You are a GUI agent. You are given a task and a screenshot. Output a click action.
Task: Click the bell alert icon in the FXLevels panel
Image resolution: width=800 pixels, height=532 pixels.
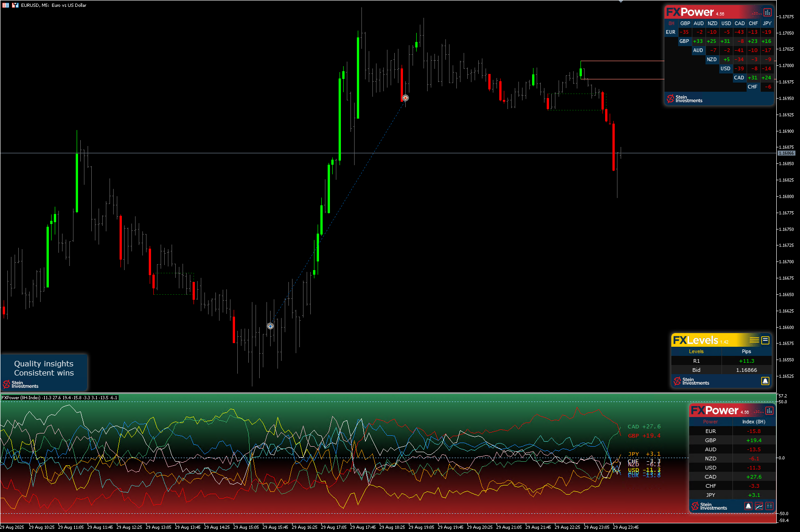tap(765, 381)
